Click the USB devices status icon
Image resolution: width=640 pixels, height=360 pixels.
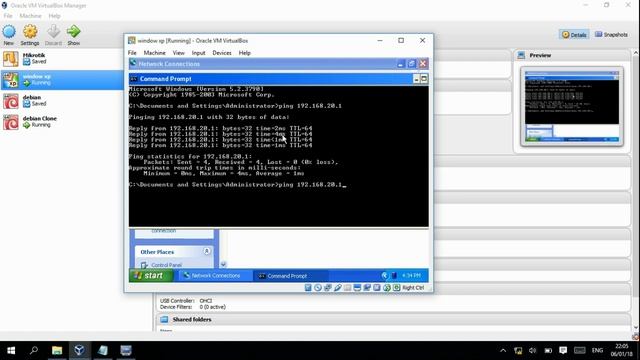(x=338, y=288)
